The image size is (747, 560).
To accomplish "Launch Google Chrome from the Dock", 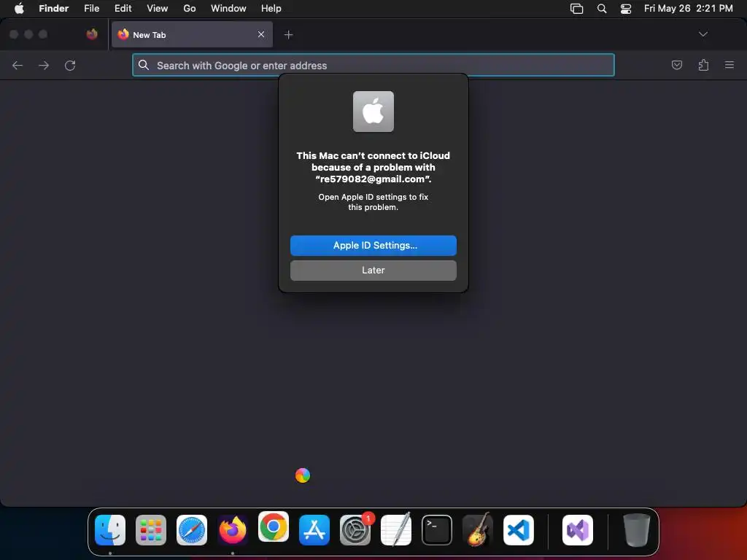I will (274, 526).
